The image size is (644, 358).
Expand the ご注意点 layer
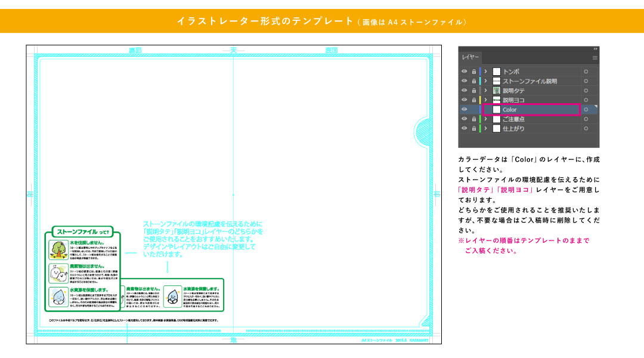485,119
